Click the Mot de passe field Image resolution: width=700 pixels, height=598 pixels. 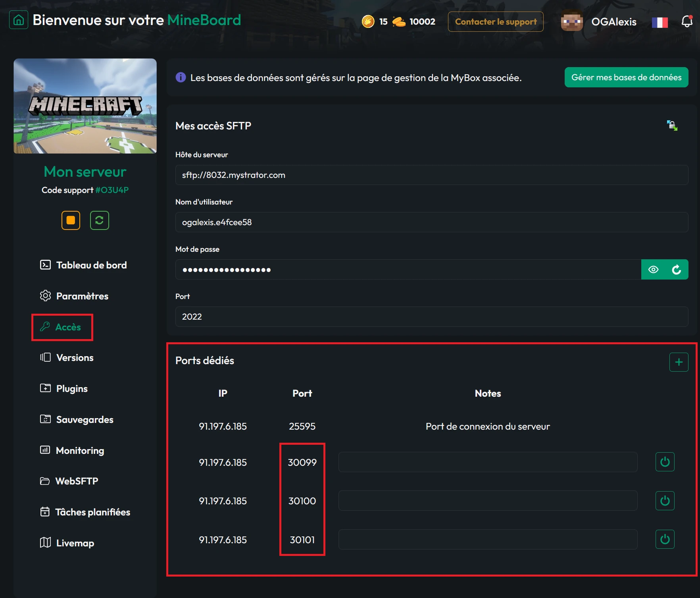(x=408, y=270)
